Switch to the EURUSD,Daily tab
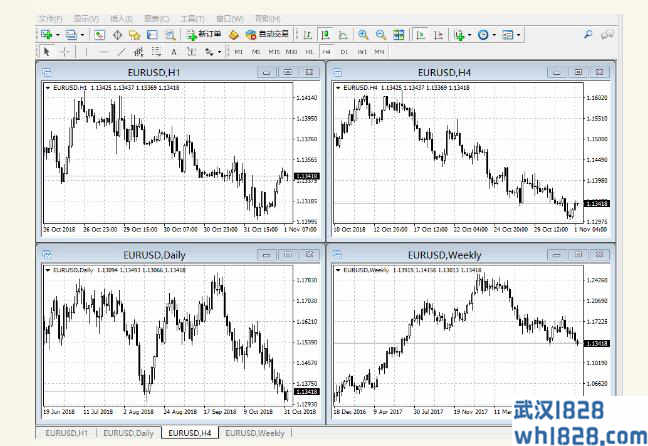 coord(129,432)
